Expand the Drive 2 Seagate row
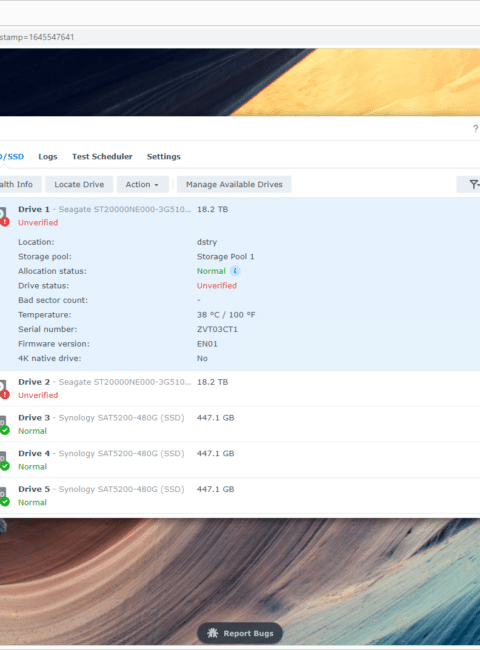The image size is (480, 650). click(240, 388)
